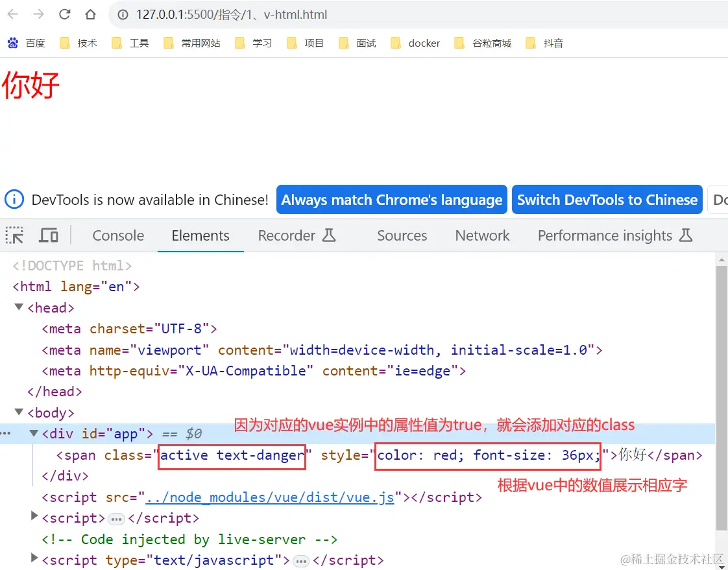
Task: Click the browser forward arrow
Action: pos(38,14)
